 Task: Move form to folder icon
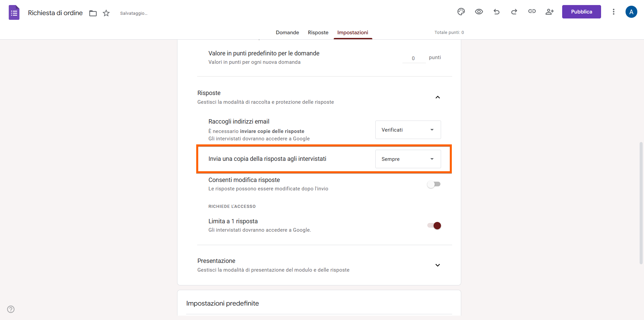(93, 13)
